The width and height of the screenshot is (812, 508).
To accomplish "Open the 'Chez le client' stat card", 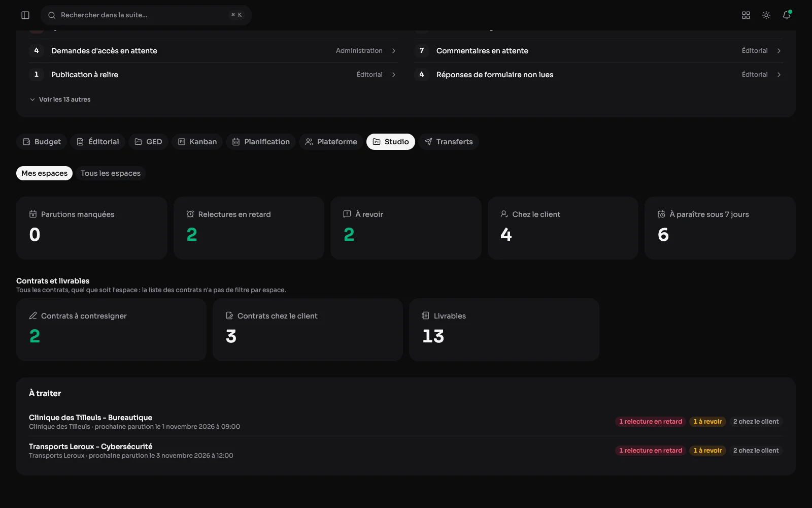I will [x=563, y=228].
